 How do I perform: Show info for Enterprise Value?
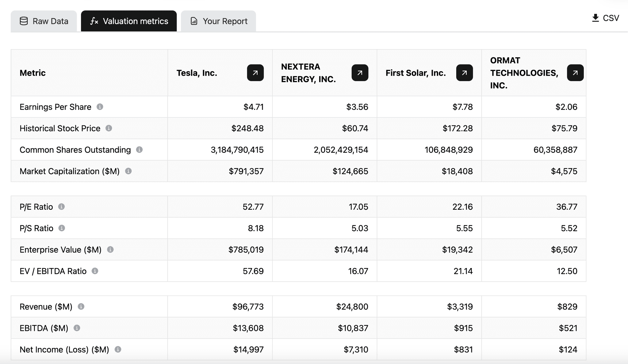[x=110, y=250]
